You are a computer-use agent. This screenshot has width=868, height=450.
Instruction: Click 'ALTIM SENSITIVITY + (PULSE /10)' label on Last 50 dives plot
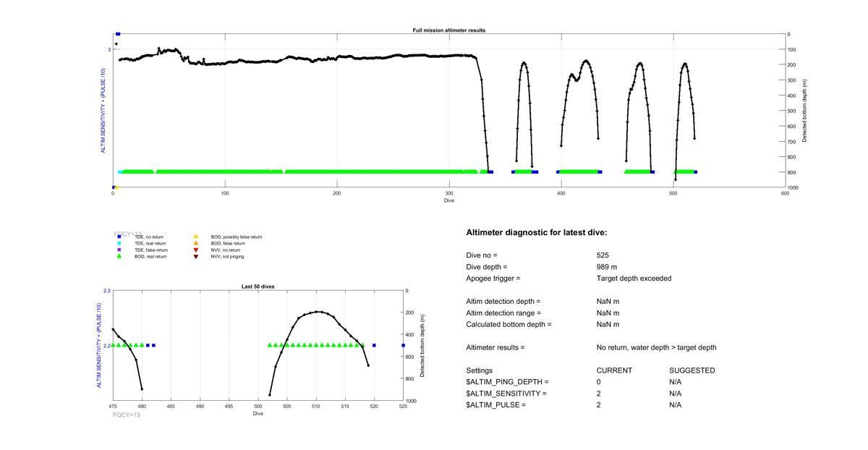click(99, 345)
